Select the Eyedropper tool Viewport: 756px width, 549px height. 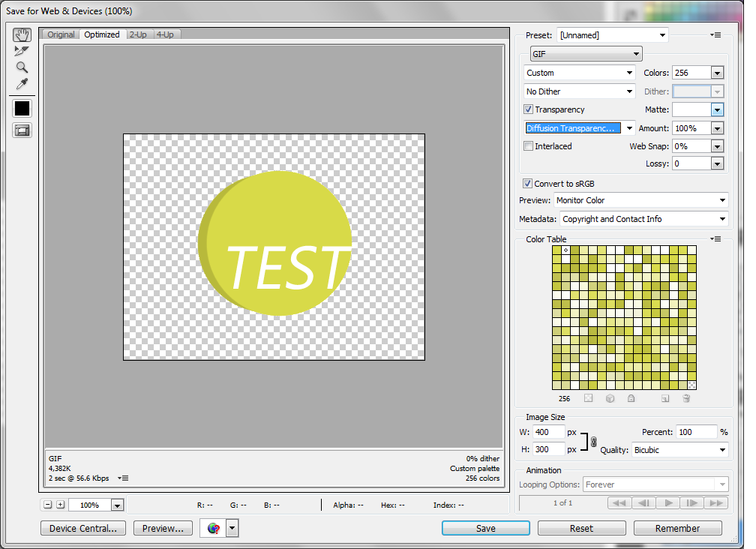click(x=22, y=84)
